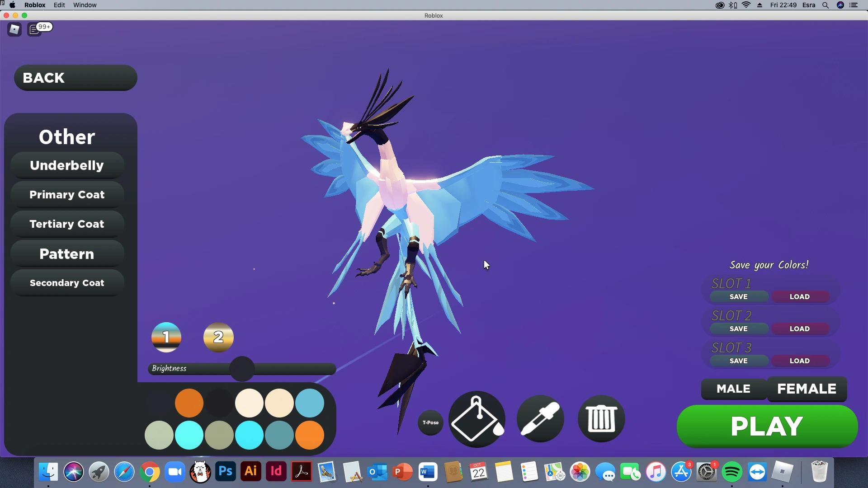
Task: Adjust the Brightness slider
Action: [242, 369]
